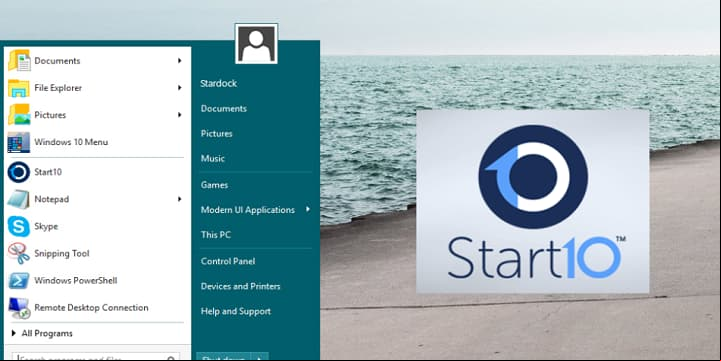Expand the File Explorer submenu arrow
The height and width of the screenshot is (361, 721).
click(180, 88)
